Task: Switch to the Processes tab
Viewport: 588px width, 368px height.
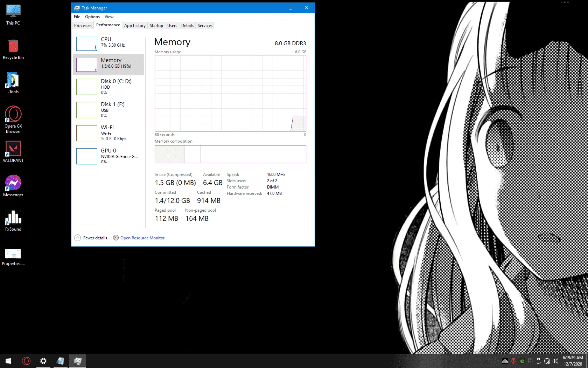Action: pyautogui.click(x=83, y=26)
